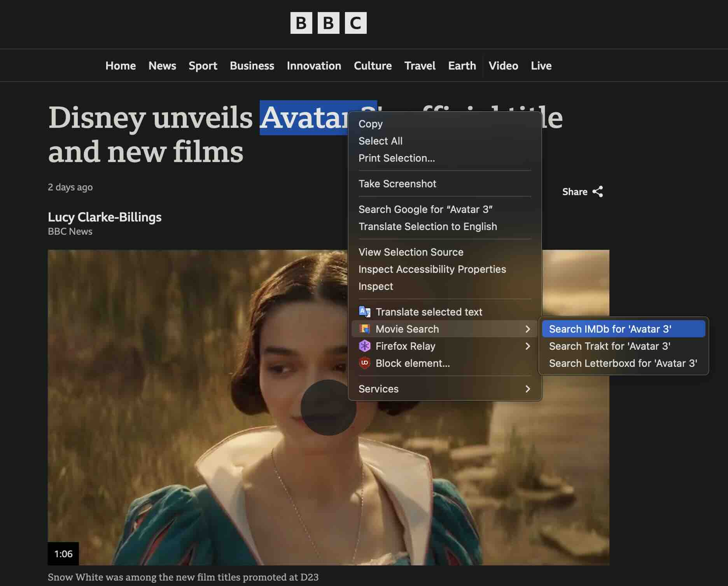
Task: Click the Inspect menu entry
Action: point(445,286)
